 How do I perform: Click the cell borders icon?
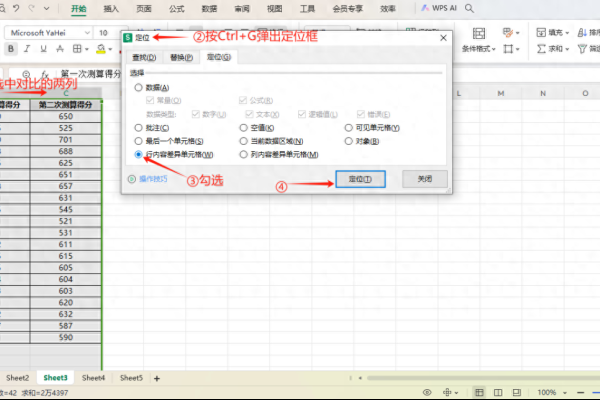coord(77,49)
